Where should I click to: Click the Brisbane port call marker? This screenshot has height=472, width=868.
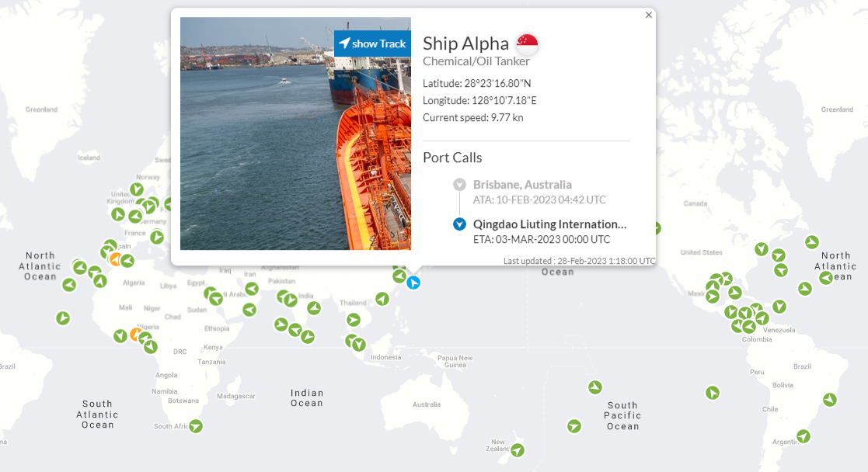459,184
